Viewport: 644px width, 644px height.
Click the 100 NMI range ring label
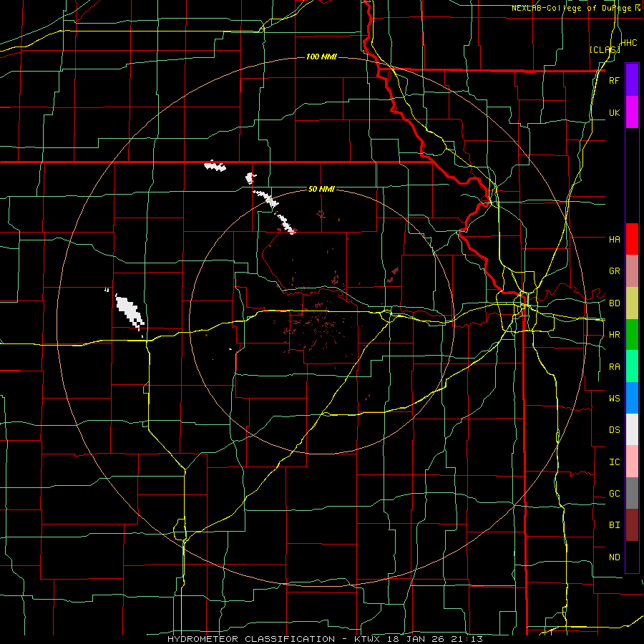(321, 57)
